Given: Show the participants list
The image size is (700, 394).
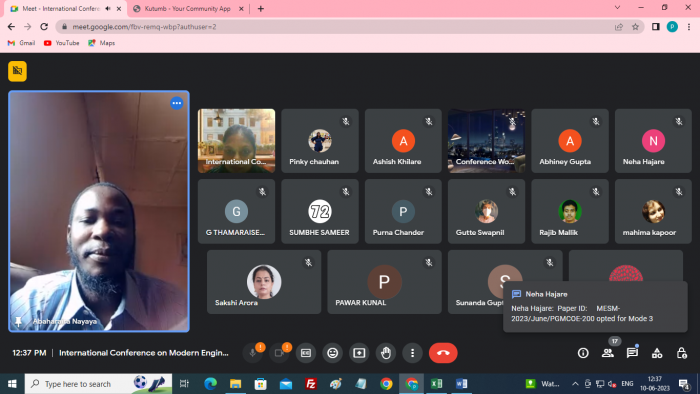Looking at the screenshot, I should [608, 353].
